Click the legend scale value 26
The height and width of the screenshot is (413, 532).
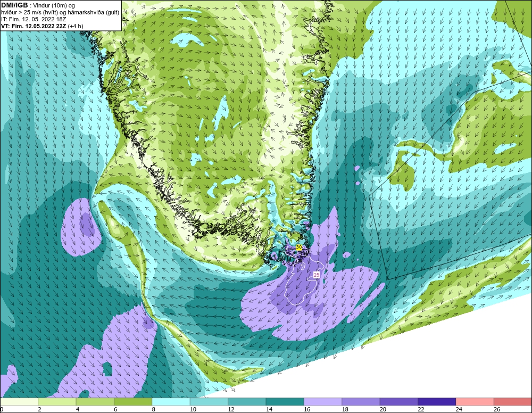click(497, 409)
